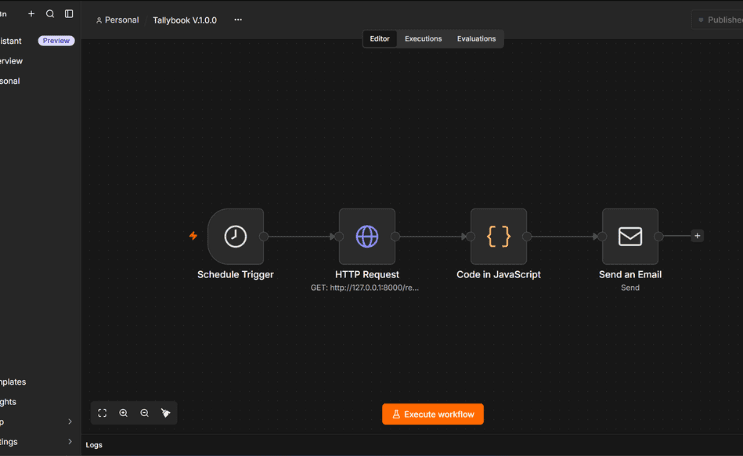
Task: Open the three-dots workflow menu
Action: pyautogui.click(x=238, y=20)
